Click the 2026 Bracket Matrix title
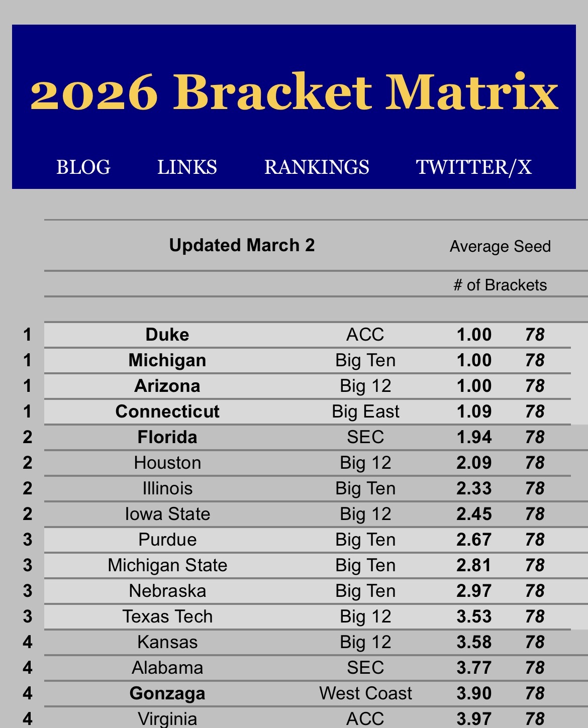Viewport: 588px width, 728px height. 294,92
